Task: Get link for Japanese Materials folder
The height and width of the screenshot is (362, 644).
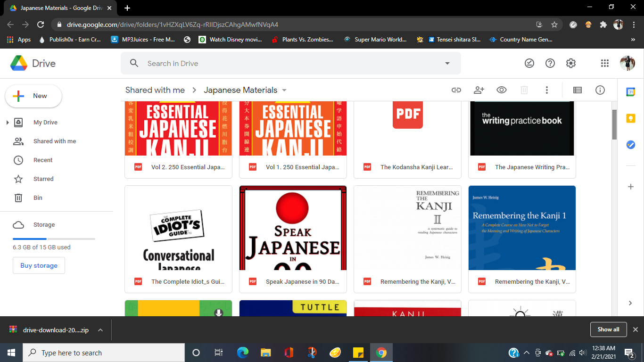Action: [456, 90]
